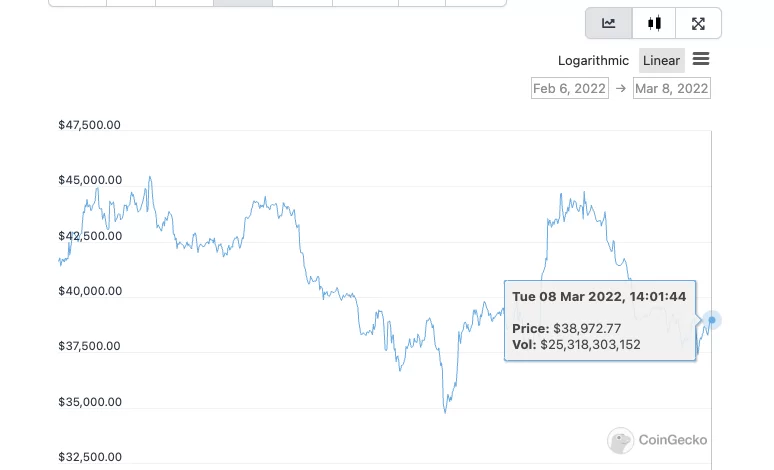Screen dimensions: 774x470
Task: Click the $45,000.00 axis label
Action: (90, 181)
